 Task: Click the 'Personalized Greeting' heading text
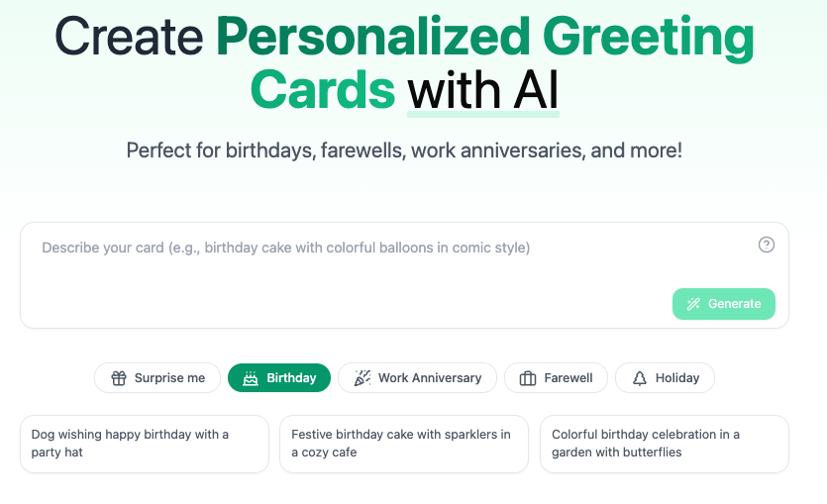(484, 38)
